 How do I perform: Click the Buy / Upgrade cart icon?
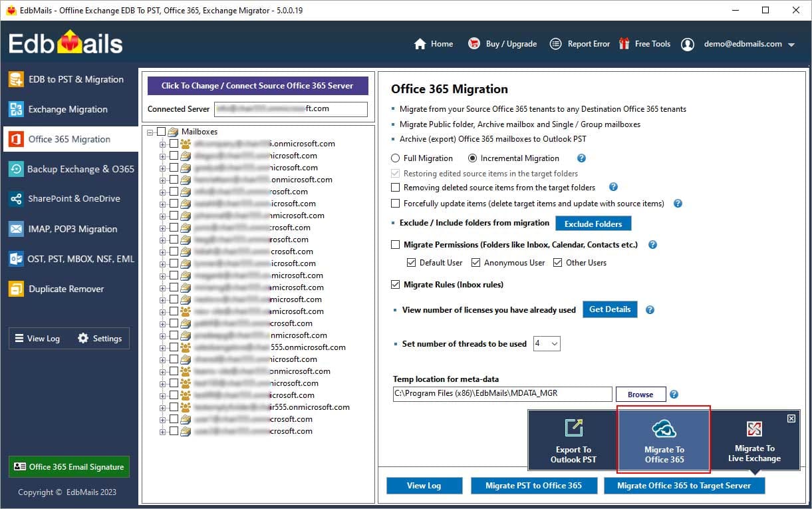(x=474, y=44)
